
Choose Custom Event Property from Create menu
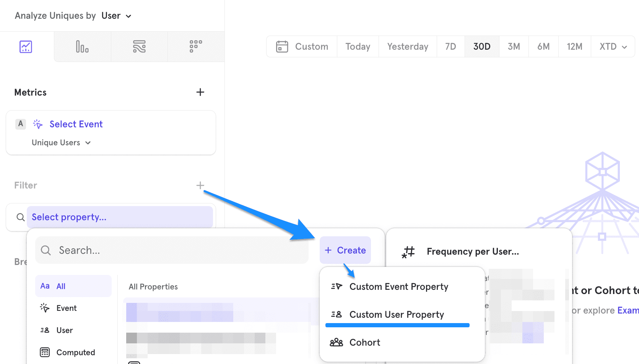398,287
